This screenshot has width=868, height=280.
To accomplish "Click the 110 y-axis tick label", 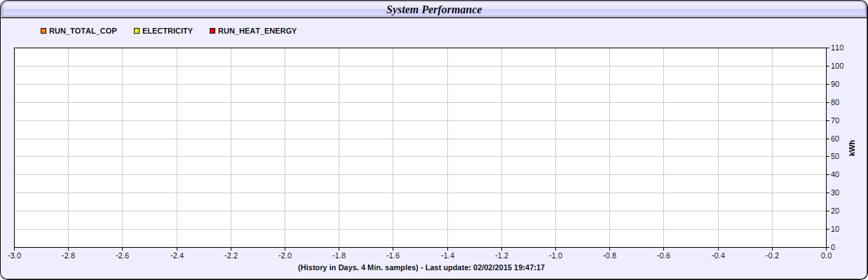I will tap(837, 48).
